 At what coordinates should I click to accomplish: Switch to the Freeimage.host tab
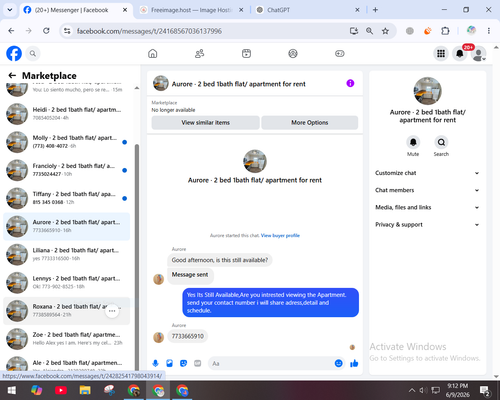click(192, 10)
